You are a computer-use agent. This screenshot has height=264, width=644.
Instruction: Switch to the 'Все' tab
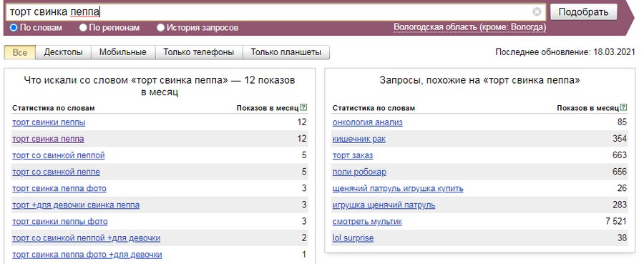[20, 52]
